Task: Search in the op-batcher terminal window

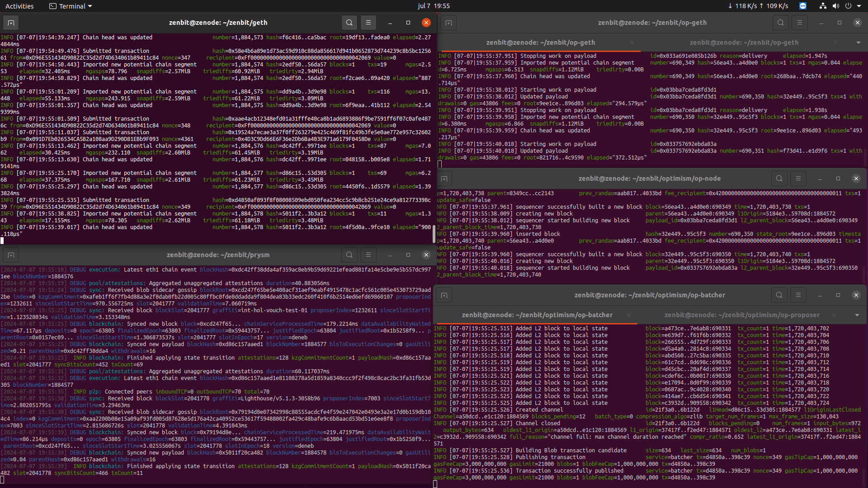Action: tap(779, 295)
